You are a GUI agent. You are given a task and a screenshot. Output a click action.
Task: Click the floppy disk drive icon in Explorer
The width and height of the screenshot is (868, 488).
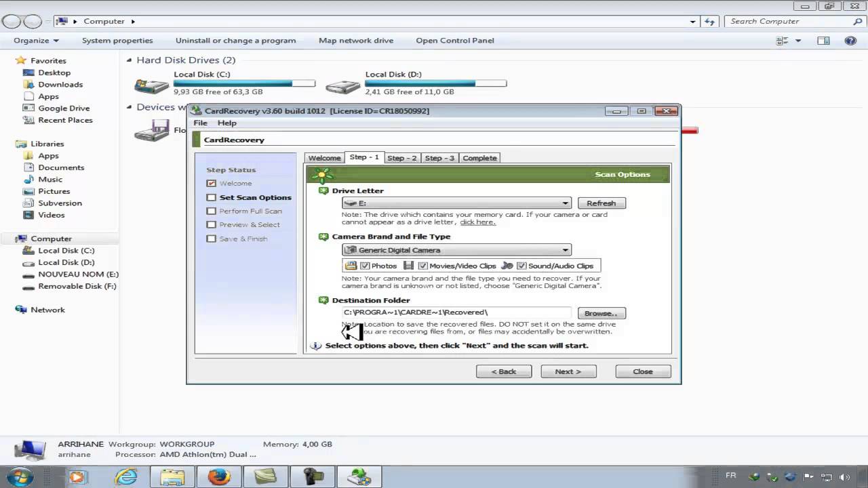(152, 130)
